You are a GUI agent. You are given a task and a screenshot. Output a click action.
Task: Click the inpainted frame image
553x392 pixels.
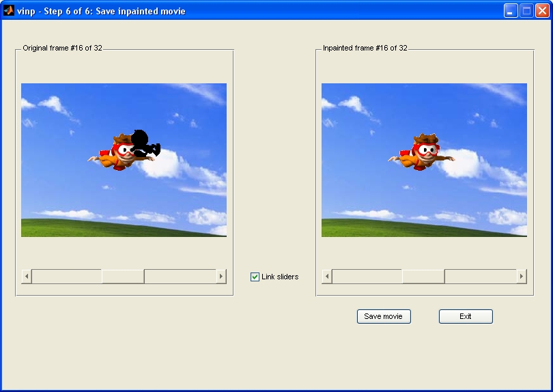pyautogui.click(x=424, y=160)
